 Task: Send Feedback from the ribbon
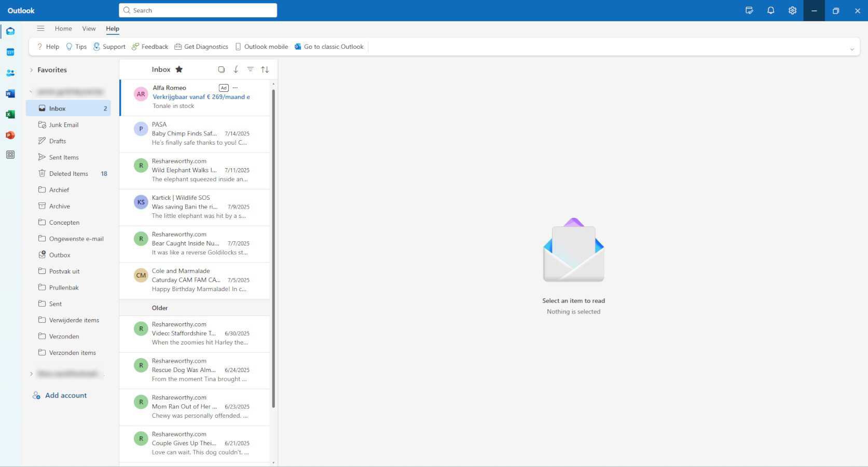coord(150,47)
